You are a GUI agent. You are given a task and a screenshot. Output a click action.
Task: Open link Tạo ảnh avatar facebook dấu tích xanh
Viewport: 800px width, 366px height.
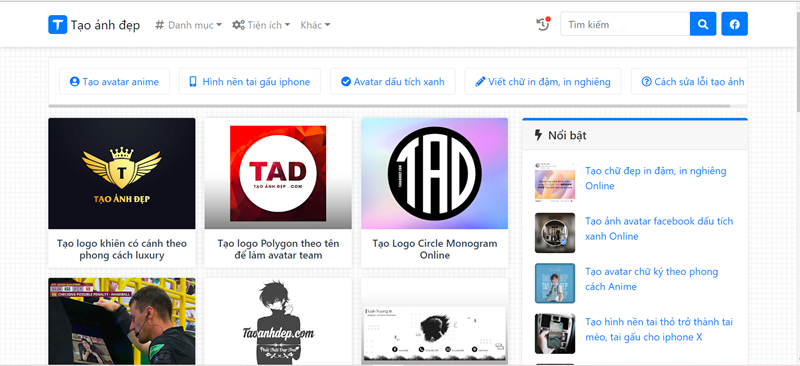tap(659, 229)
